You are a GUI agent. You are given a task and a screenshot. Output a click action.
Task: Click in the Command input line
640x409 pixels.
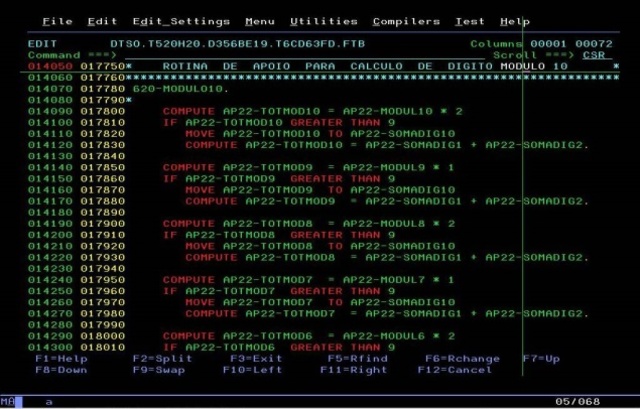click(305, 55)
